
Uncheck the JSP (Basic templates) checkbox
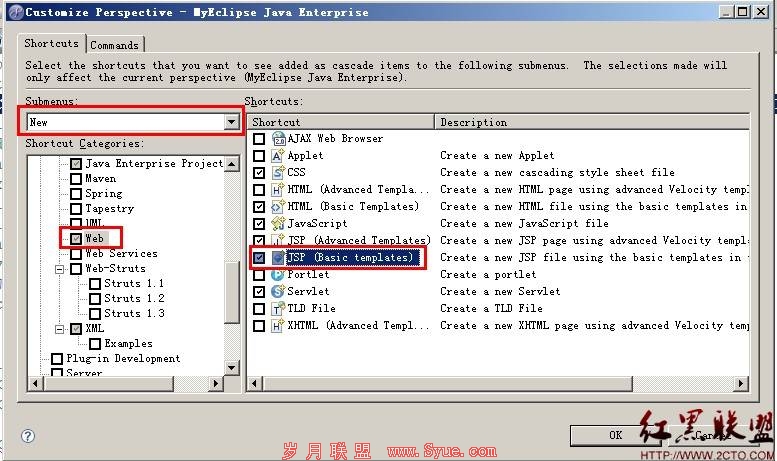259,258
